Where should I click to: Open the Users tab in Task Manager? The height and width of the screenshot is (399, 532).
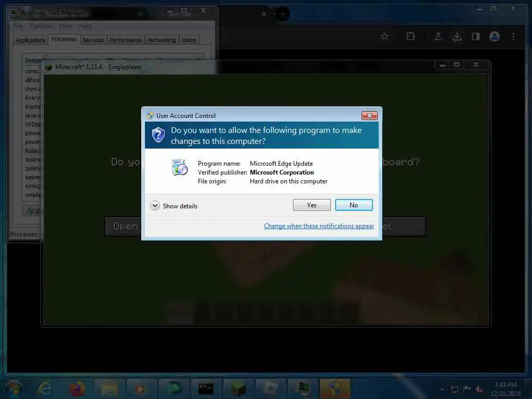[189, 40]
